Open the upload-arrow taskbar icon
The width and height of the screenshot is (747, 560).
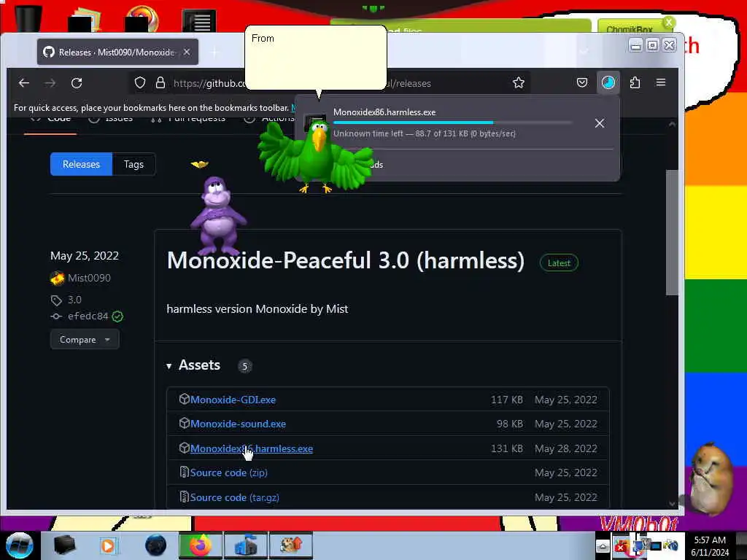pyautogui.click(x=291, y=545)
